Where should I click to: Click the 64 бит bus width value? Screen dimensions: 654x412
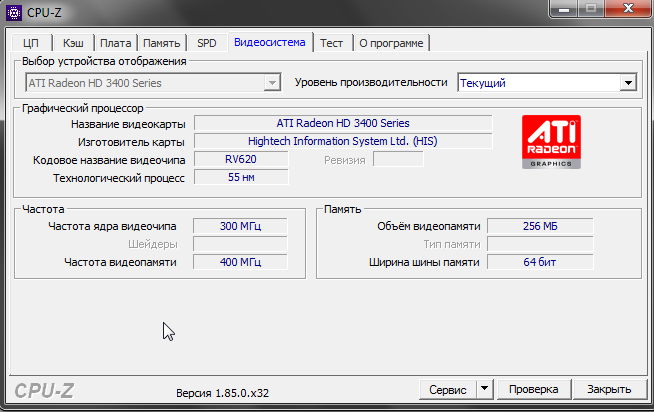point(540,262)
